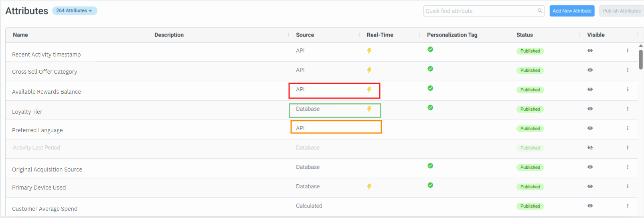
Task: Toggle visibility of Customer Average Spend
Action: click(590, 206)
